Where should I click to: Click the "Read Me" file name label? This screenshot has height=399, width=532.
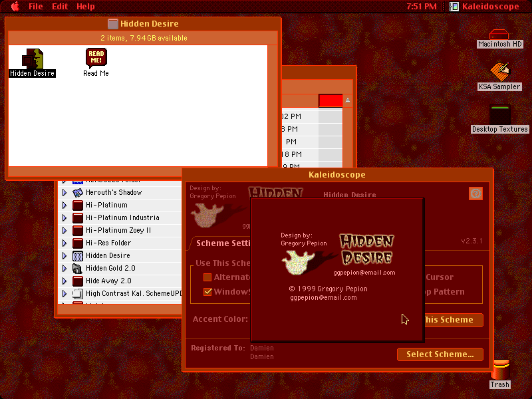[x=96, y=73]
